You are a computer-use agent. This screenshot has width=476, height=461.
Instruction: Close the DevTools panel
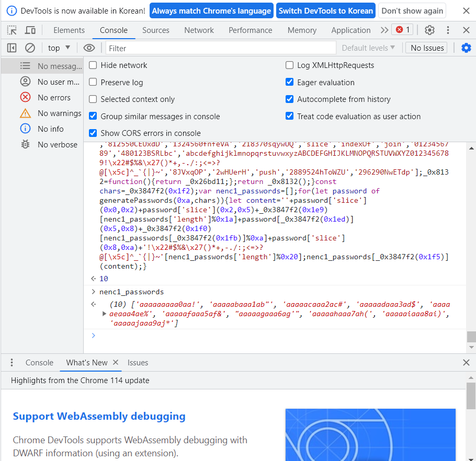[x=466, y=30]
